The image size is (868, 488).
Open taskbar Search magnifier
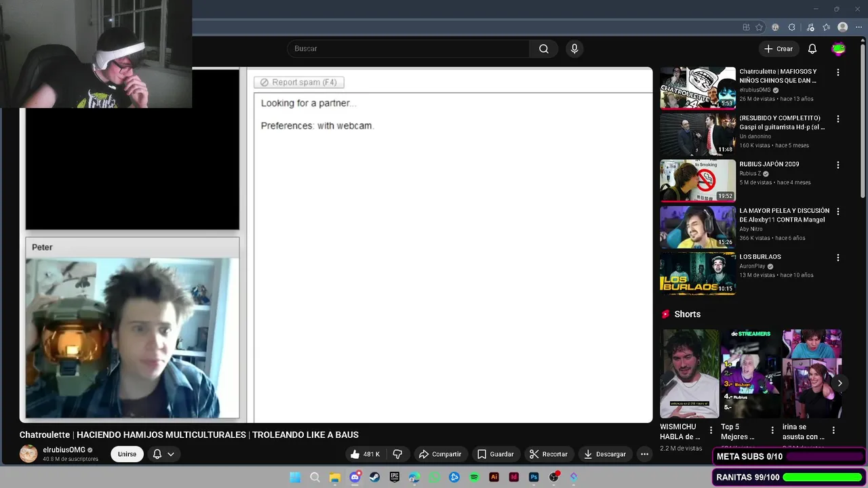(x=315, y=477)
